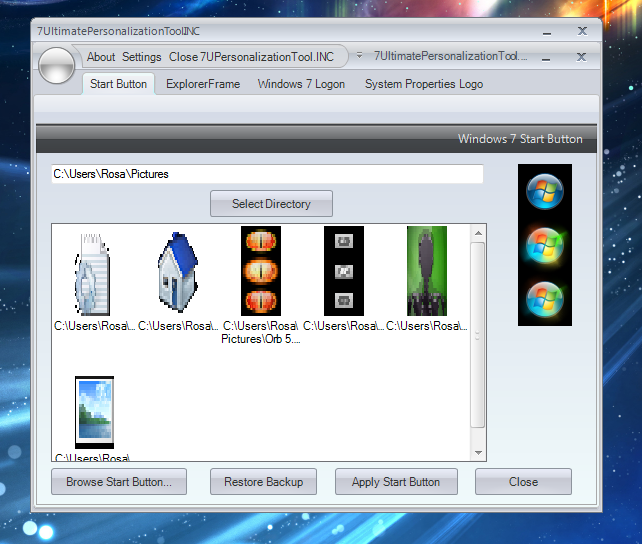The height and width of the screenshot is (544, 642).
Task: Click the round application orb button
Action: tap(57, 65)
